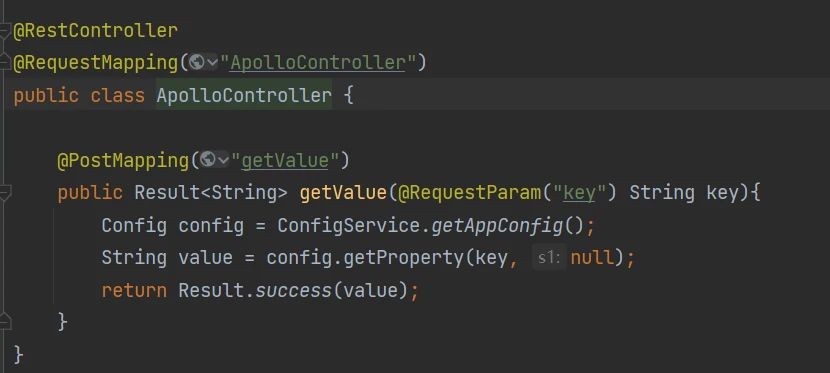
Task: Click the @RequestParam annotation
Action: [x=470, y=193]
